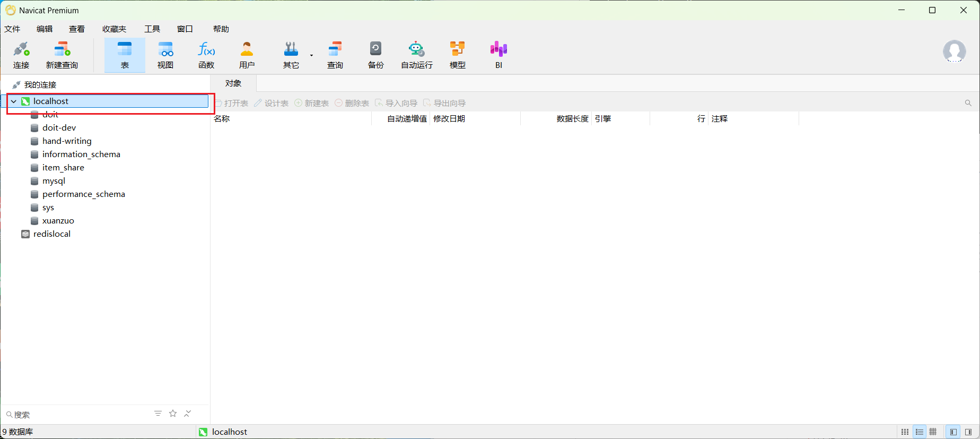Open the 查看 (View) menu

click(77, 29)
